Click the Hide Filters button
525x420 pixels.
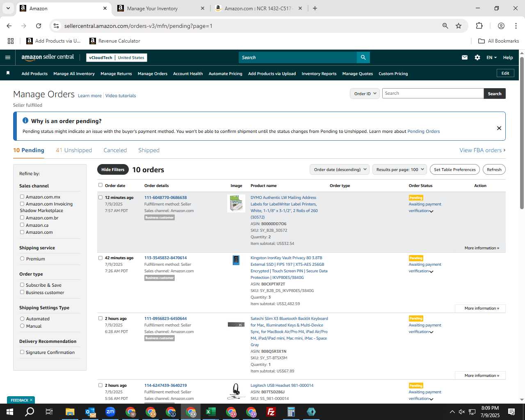pyautogui.click(x=113, y=169)
